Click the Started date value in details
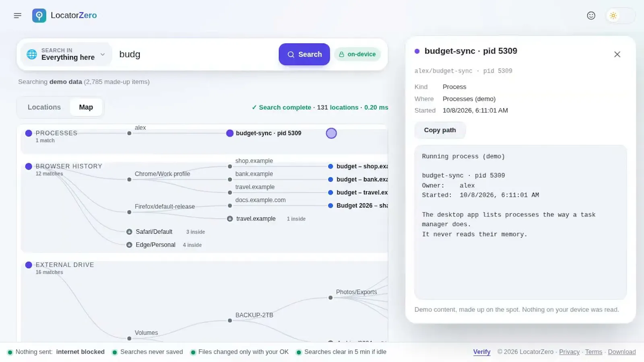Screen dimensions: 644x362 point(475,111)
